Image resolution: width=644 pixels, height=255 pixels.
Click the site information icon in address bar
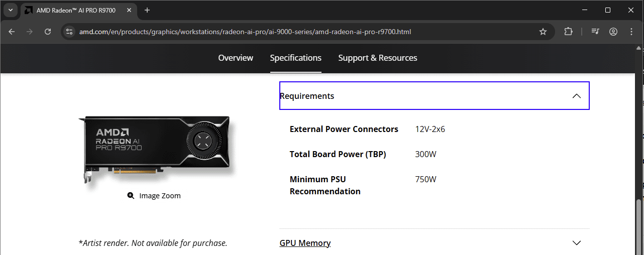point(70,32)
